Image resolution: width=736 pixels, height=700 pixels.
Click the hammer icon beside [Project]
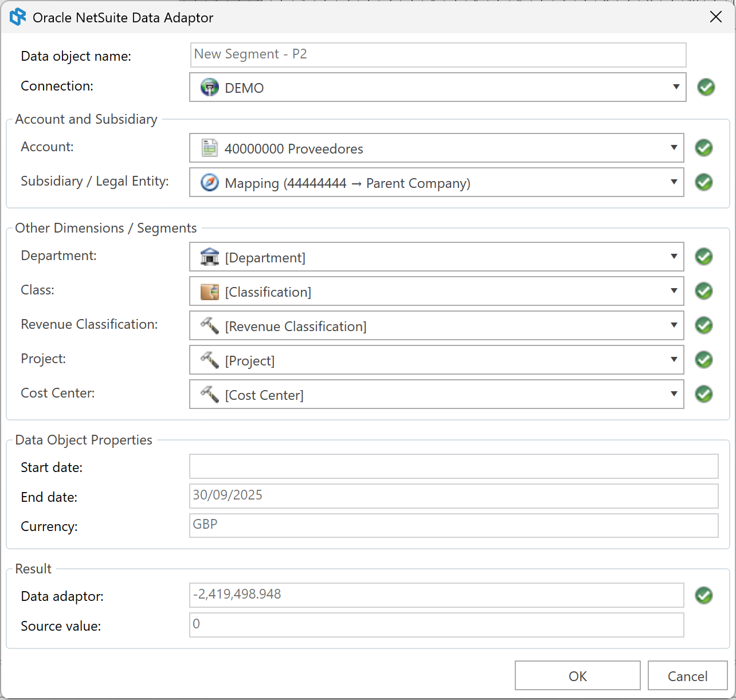tap(210, 360)
